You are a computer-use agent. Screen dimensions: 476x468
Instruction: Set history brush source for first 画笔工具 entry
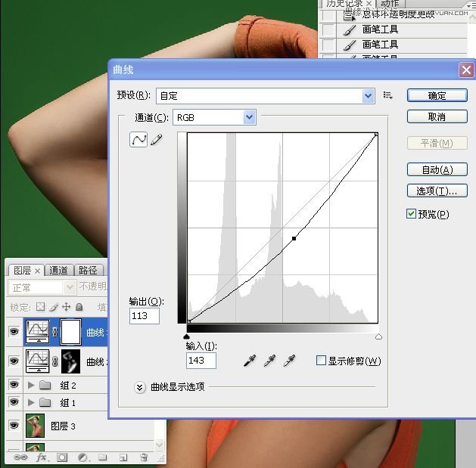coord(328,29)
